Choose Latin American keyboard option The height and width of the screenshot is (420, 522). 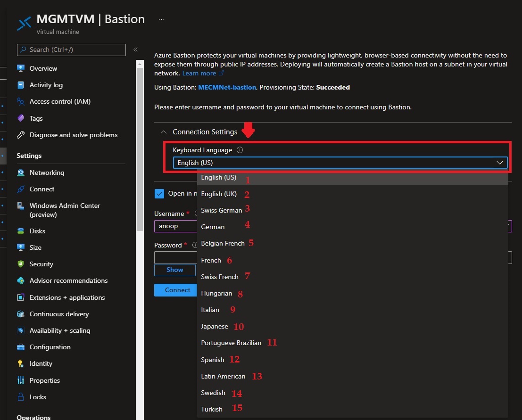pyautogui.click(x=353, y=376)
